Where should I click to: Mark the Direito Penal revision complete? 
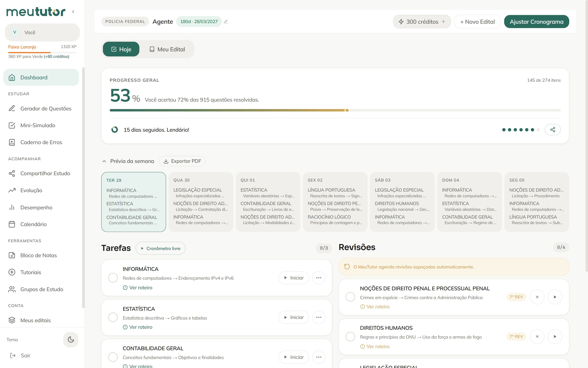[350, 297]
